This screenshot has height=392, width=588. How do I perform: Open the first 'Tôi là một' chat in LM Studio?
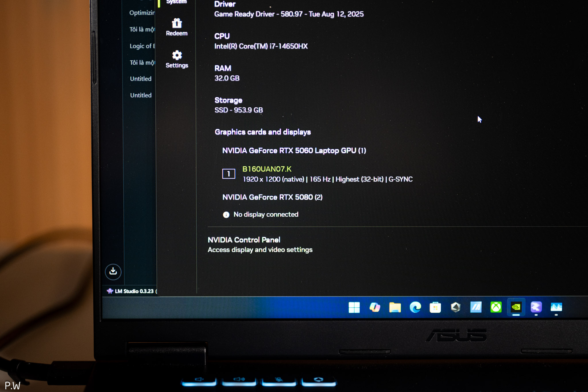142,29
